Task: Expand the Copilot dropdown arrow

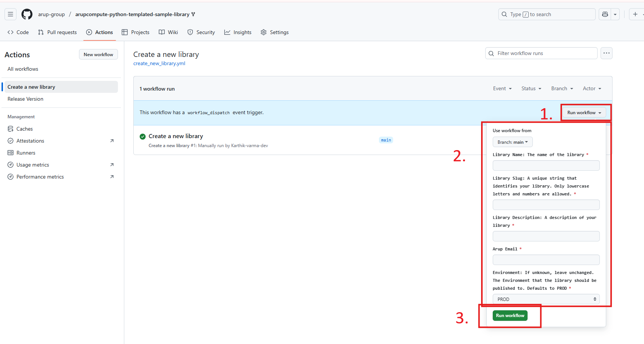Action: pyautogui.click(x=615, y=14)
